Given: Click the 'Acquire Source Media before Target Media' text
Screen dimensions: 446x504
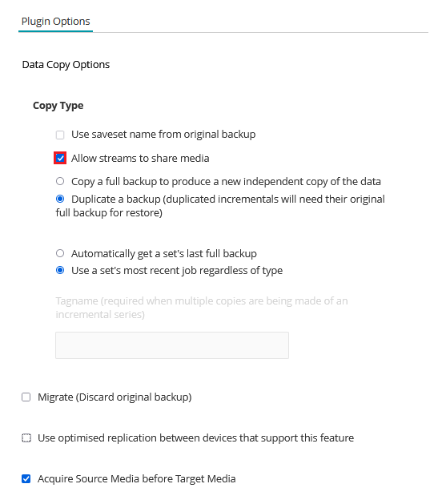Looking at the screenshot, I should click(137, 479).
